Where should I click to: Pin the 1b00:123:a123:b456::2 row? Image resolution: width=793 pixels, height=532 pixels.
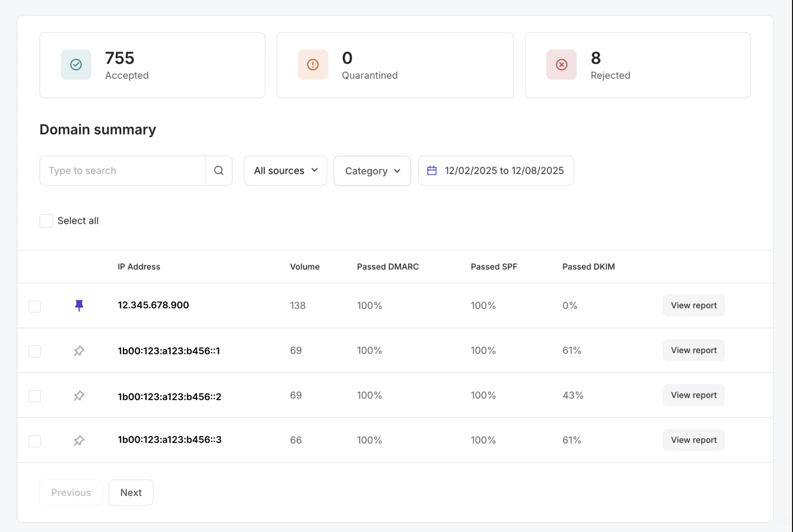pyautogui.click(x=79, y=395)
